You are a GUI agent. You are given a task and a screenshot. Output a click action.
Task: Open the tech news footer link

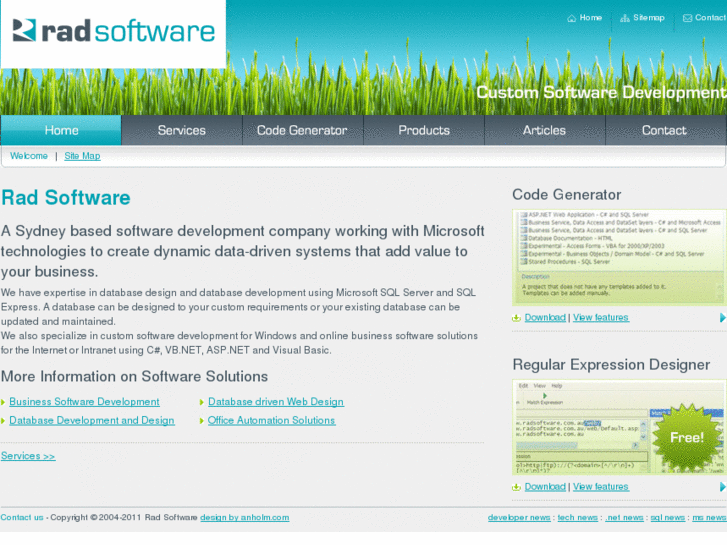[578, 517]
